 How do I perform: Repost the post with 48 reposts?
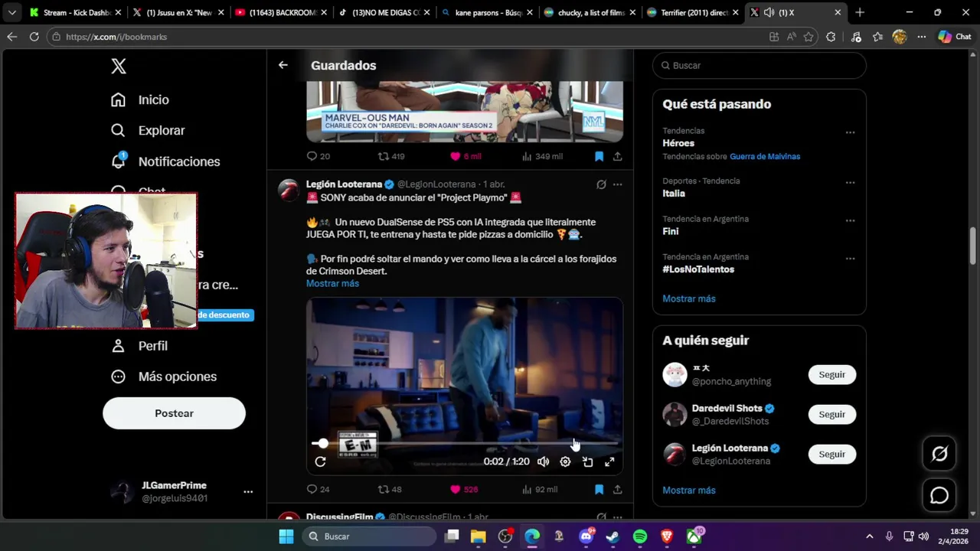click(390, 489)
